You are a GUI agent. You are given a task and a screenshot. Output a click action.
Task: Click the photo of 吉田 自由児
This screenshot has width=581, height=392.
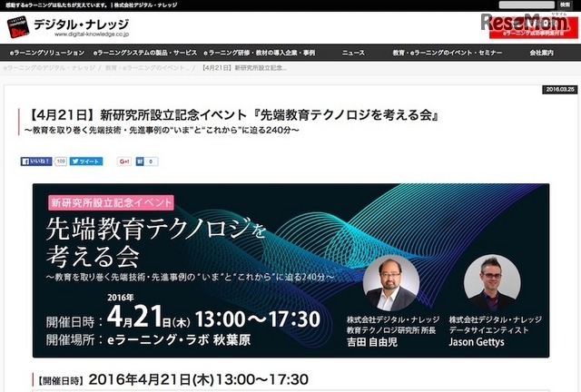391,283
